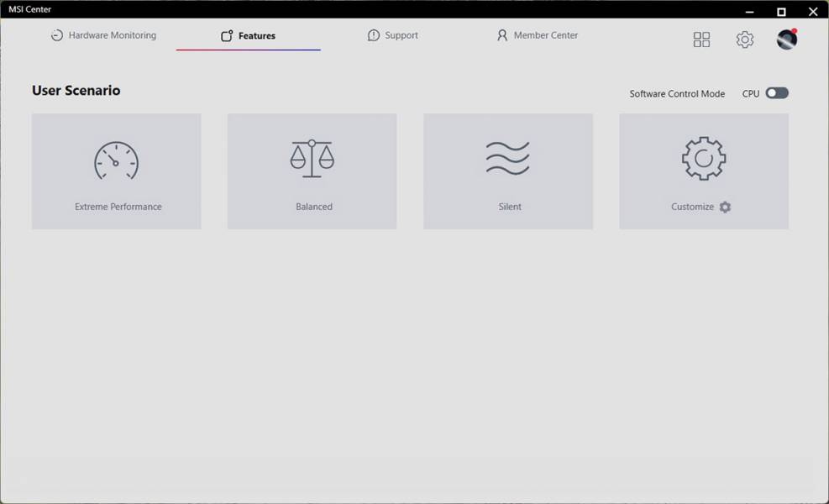This screenshot has height=504, width=829.
Task: Click the Support exclamation bubble icon
Action: click(x=373, y=35)
